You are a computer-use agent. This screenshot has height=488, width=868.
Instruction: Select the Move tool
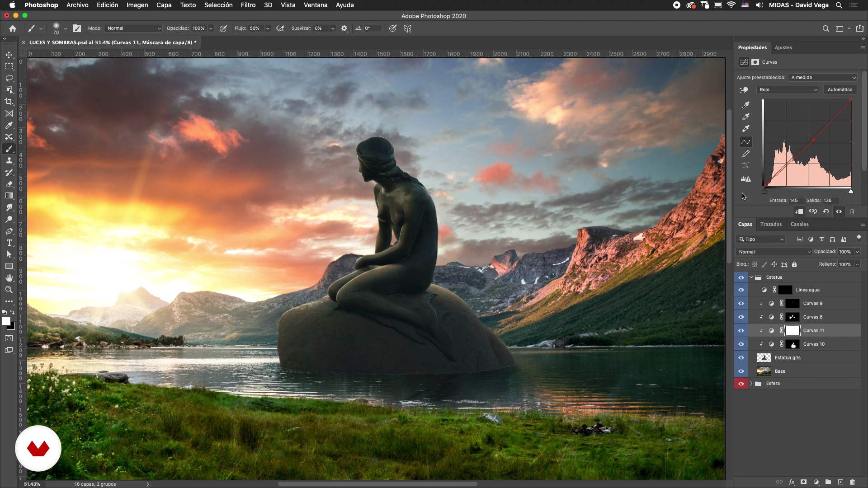(9, 55)
